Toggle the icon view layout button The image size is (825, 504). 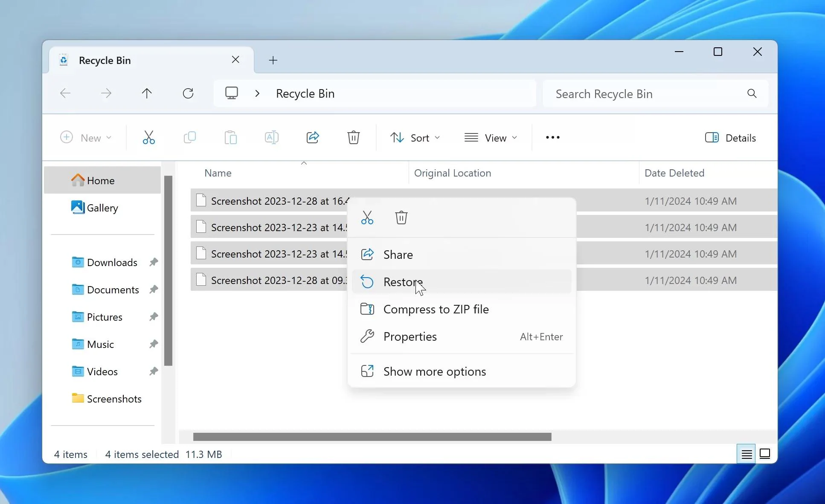point(764,453)
